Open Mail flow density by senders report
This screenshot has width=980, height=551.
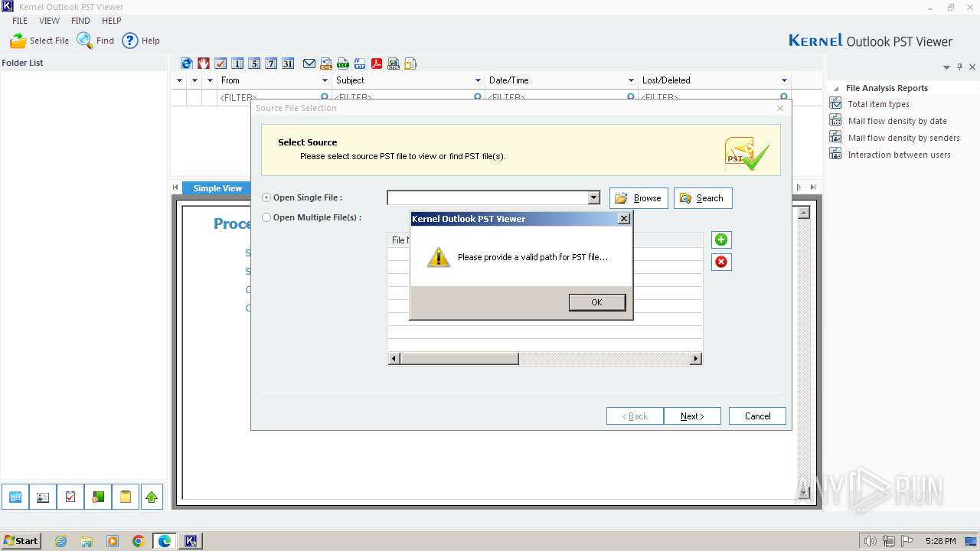pyautogui.click(x=903, y=138)
